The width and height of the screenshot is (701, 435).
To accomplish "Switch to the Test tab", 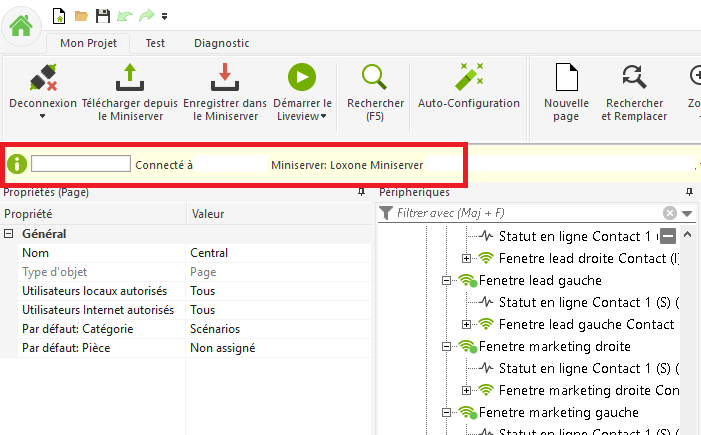I will coord(155,43).
